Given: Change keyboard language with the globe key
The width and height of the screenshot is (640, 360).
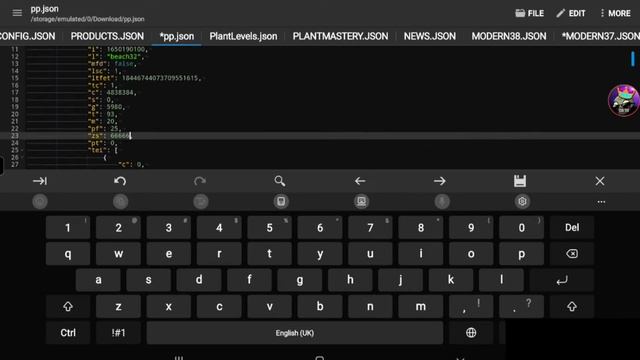Looking at the screenshot, I should coord(471,333).
